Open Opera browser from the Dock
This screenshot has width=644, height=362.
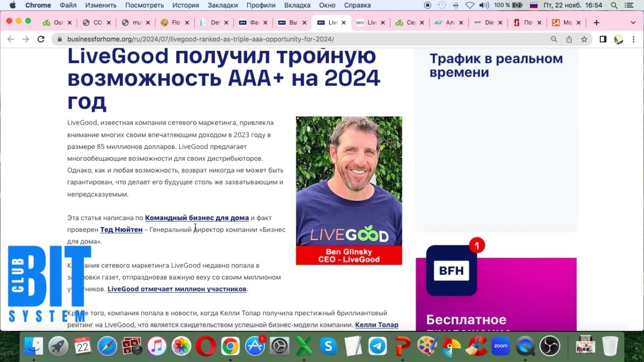206,346
